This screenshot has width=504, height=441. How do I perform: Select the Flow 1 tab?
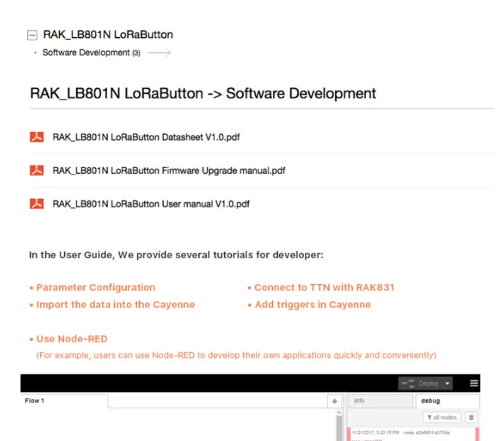point(64,401)
